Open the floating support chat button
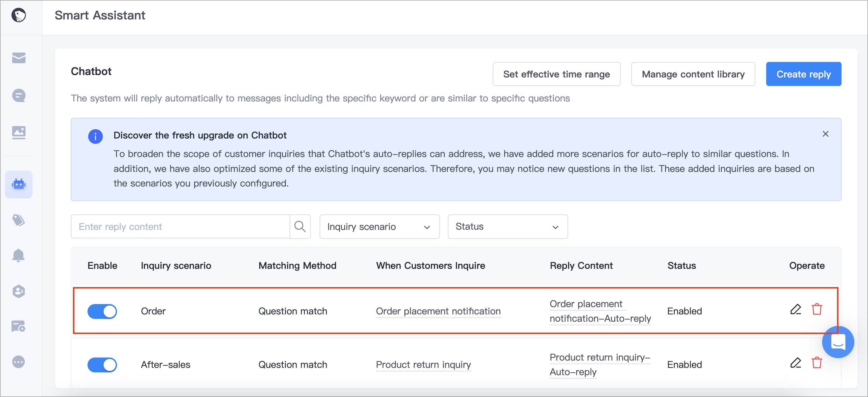This screenshot has width=868, height=397. [x=838, y=342]
